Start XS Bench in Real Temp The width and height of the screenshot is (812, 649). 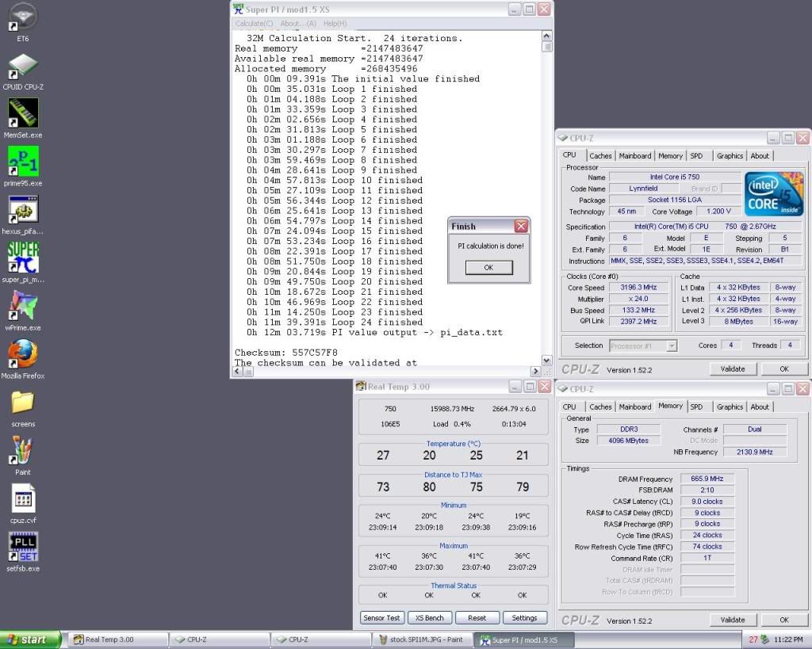click(429, 618)
